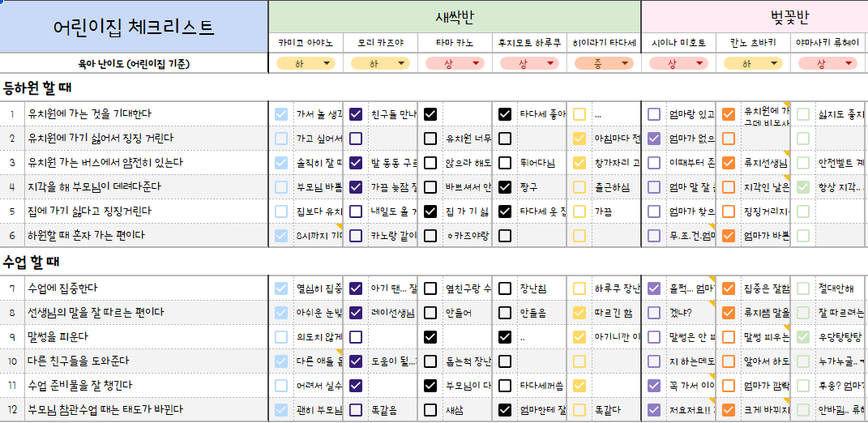Open 타마 카노 difficulty dropdown showing 상

455,64
